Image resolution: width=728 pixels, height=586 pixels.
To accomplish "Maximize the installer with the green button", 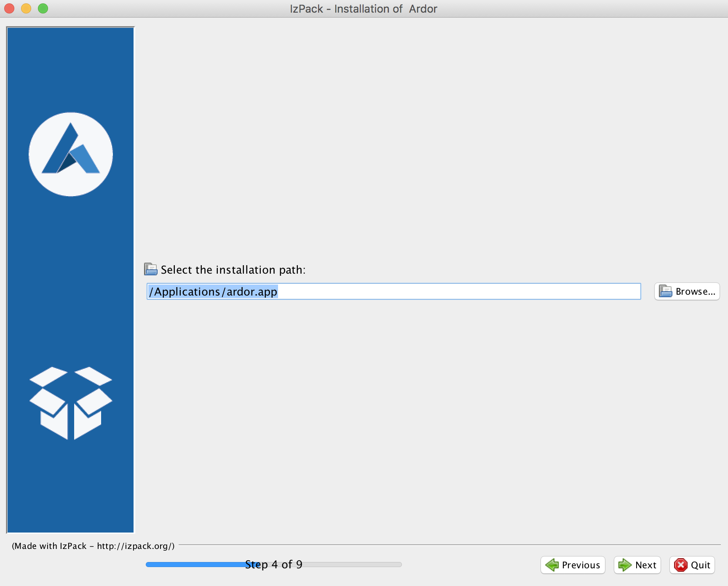I will (x=43, y=8).
